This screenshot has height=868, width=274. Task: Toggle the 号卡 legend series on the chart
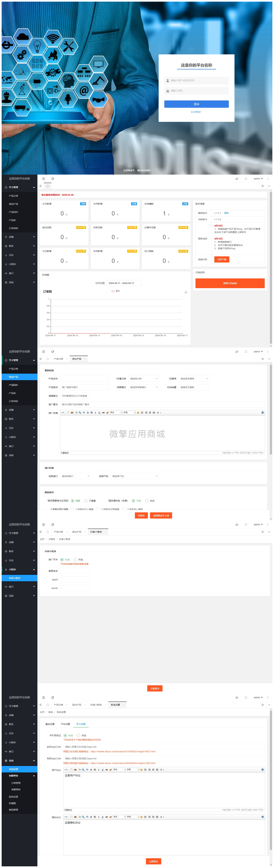[x=115, y=291]
